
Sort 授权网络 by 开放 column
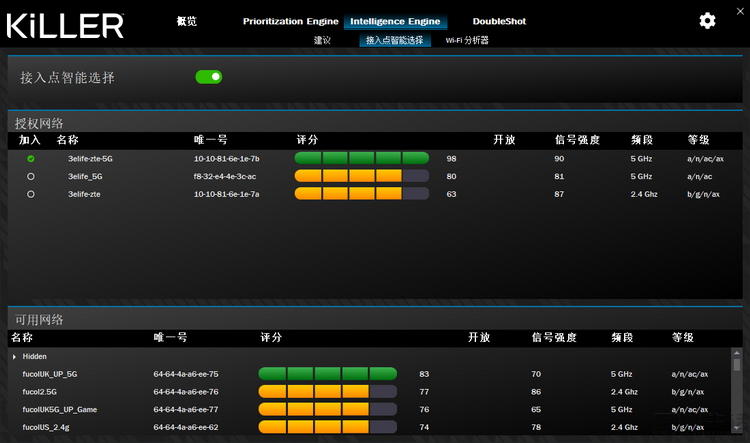click(x=504, y=140)
